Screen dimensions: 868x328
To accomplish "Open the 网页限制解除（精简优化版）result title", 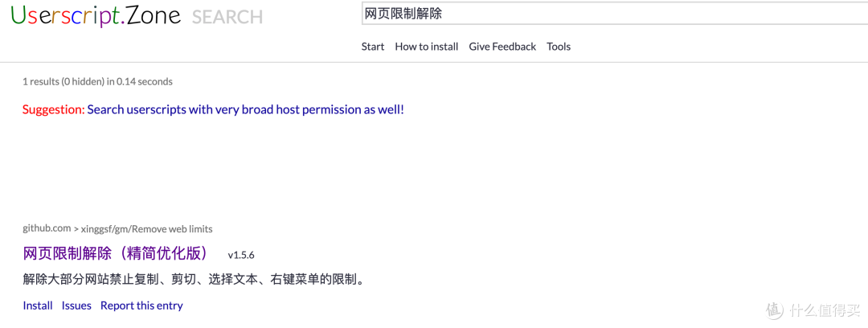I will pyautogui.click(x=117, y=253).
